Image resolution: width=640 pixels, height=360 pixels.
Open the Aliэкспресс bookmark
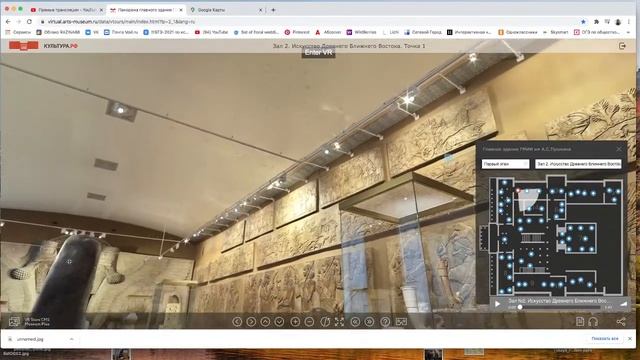pyautogui.click(x=328, y=32)
